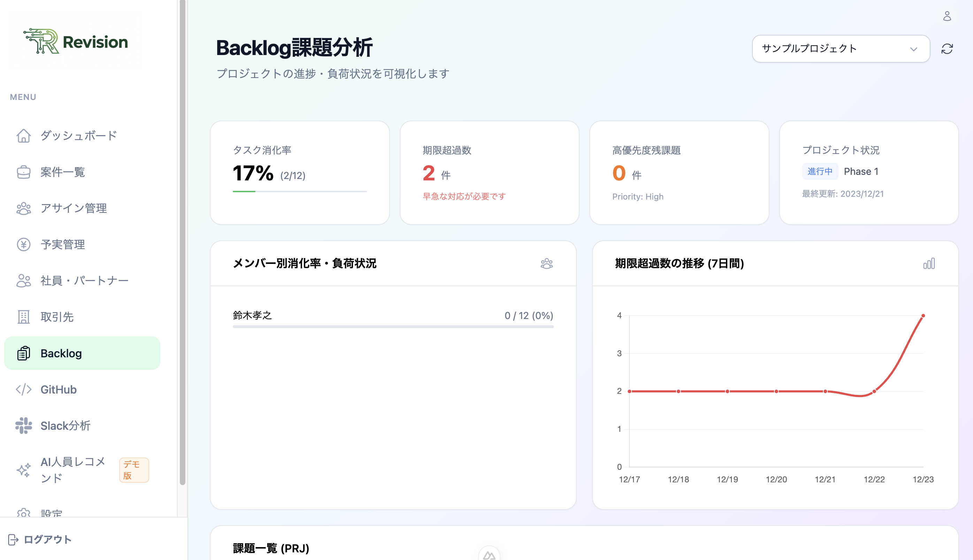Click the Slack分析 sidebar icon
Viewport: 973px width, 560px height.
(23, 425)
